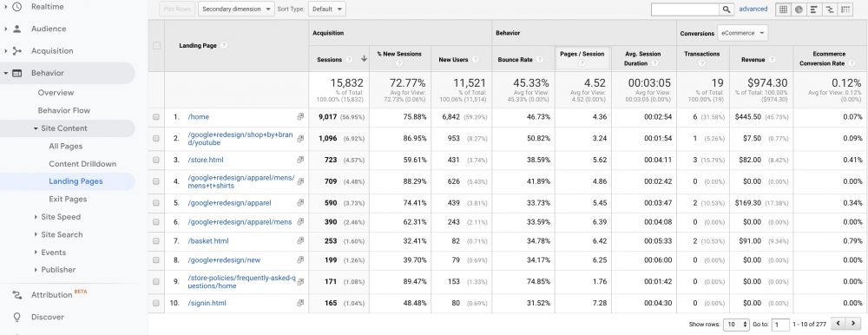Check the mens+t+shirts row checkbox

156,181
